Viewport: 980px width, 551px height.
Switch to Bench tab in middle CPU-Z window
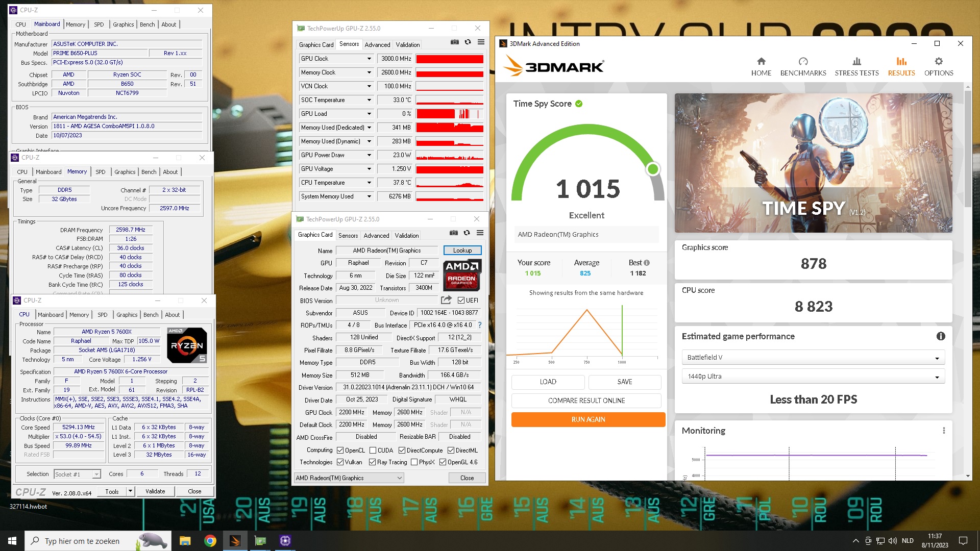coord(149,172)
